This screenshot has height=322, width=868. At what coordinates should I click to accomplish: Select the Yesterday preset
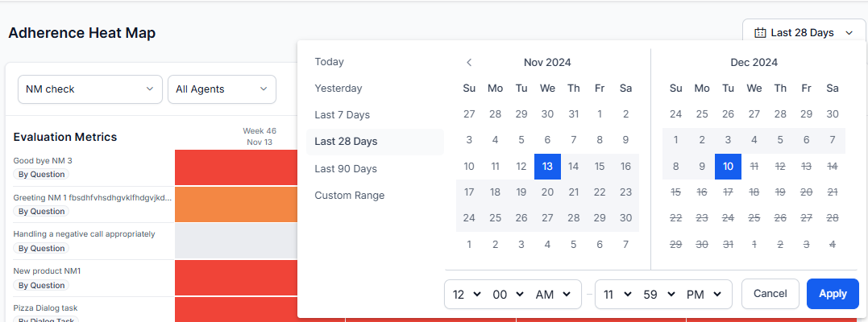[x=338, y=89]
